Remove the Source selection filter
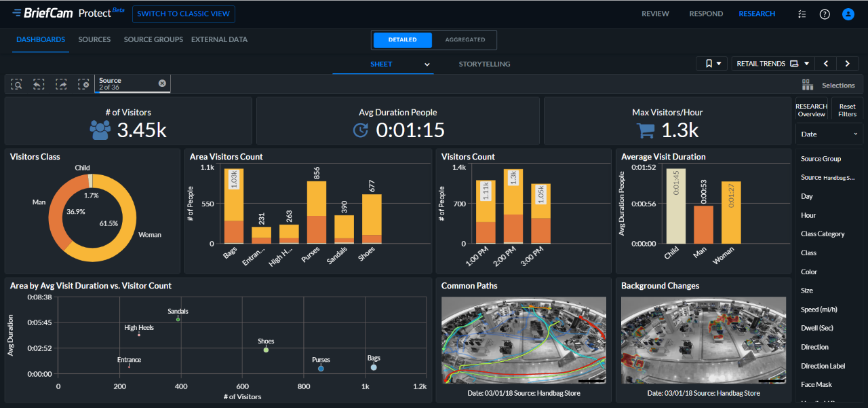This screenshot has width=868, height=408. tap(162, 83)
